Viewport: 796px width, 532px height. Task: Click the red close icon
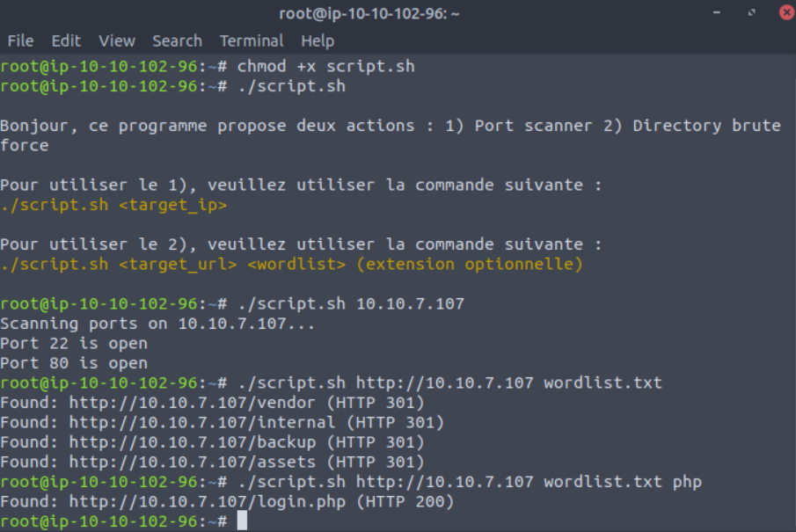point(784,12)
